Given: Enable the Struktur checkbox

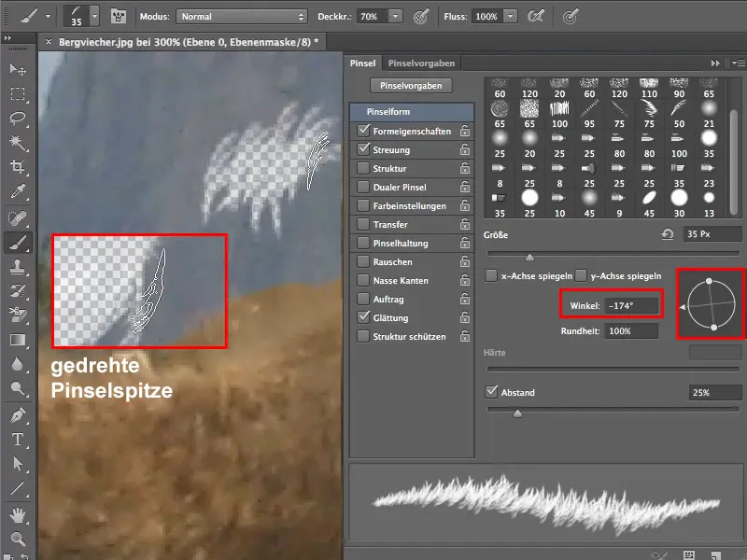Looking at the screenshot, I should click(363, 168).
